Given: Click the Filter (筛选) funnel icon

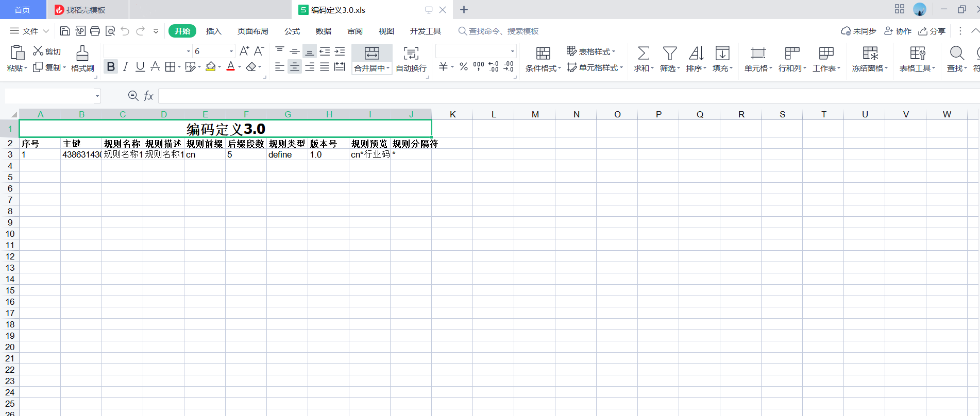Looking at the screenshot, I should click(669, 53).
